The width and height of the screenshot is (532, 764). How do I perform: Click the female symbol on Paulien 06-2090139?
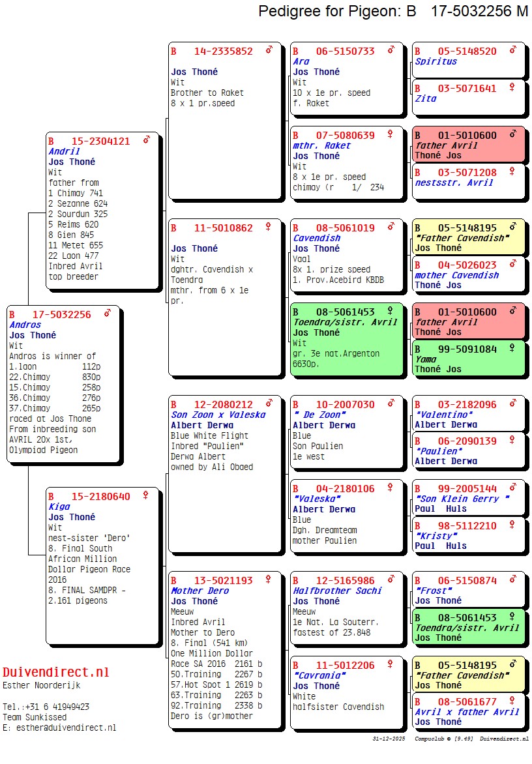tap(512, 441)
